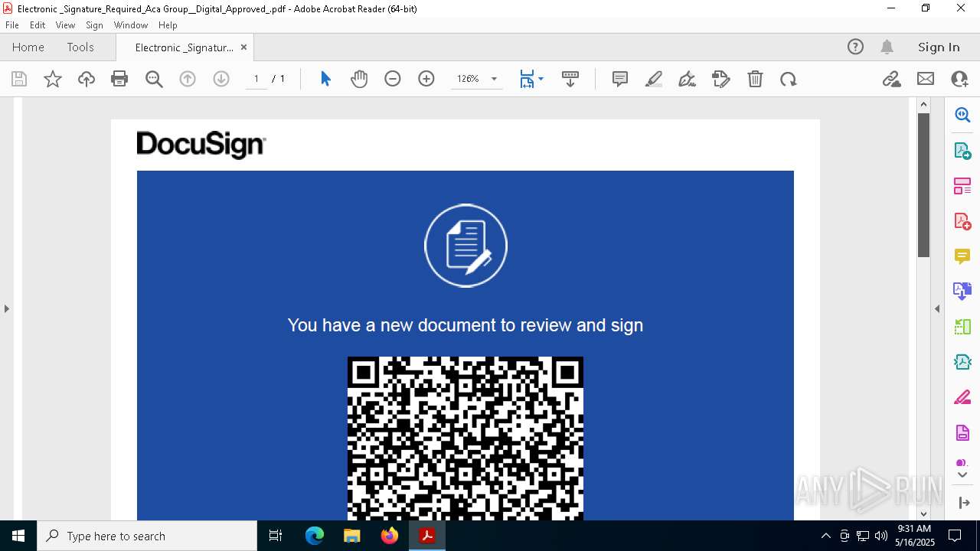Click the scrollbar up arrow

[923, 104]
